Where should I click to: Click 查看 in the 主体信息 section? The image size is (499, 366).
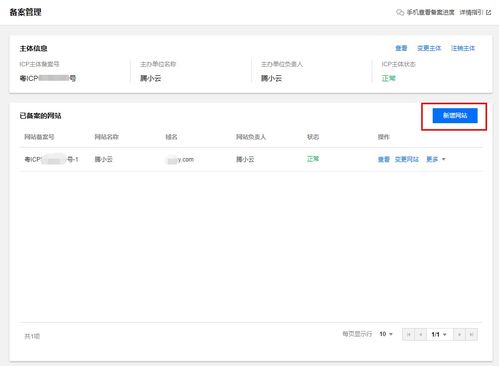[401, 48]
